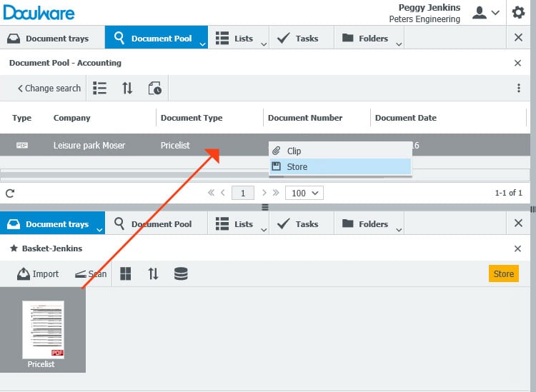Click the database stack icon in basket toolbar
Screen dimensions: 536x392
click(181, 274)
